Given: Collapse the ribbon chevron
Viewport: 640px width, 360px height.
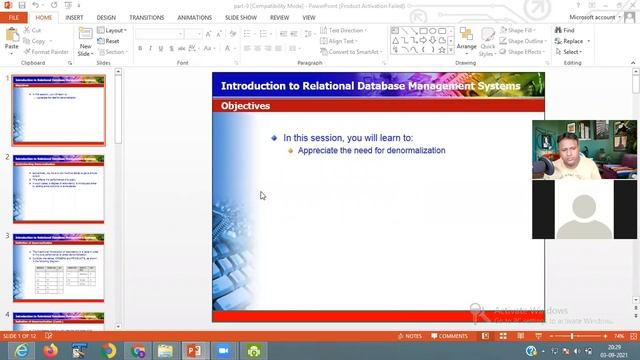Looking at the screenshot, I should point(633,63).
